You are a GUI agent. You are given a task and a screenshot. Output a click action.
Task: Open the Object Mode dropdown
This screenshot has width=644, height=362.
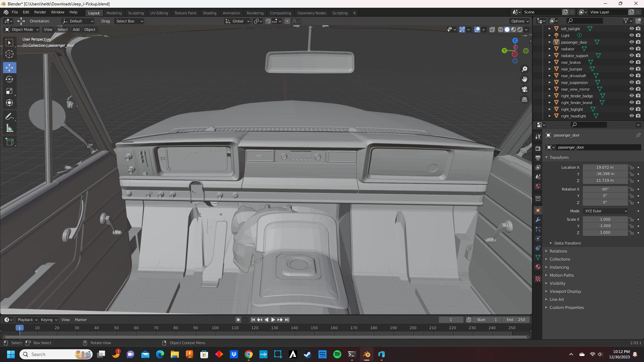tap(22, 30)
